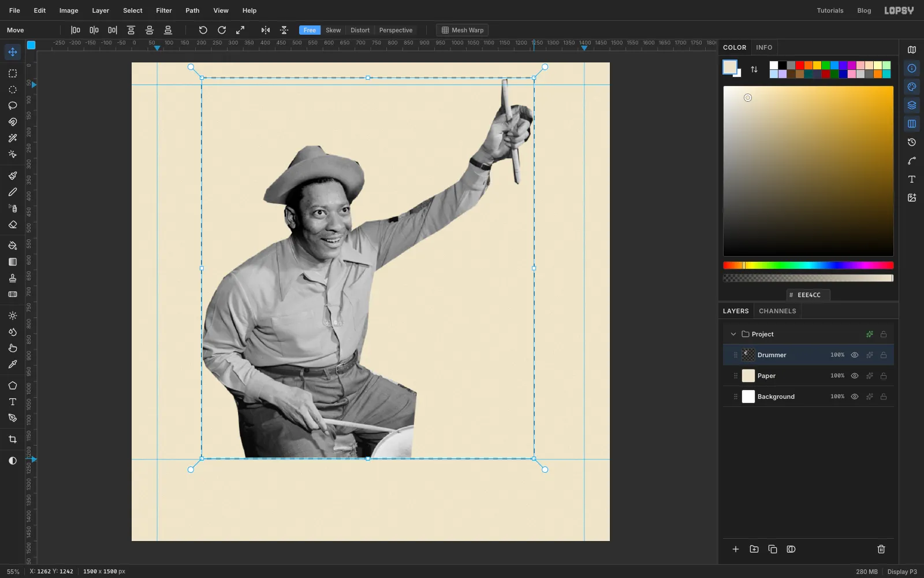924x578 pixels.
Task: Select the Magnetic Lasso tool
Action: coord(13,122)
